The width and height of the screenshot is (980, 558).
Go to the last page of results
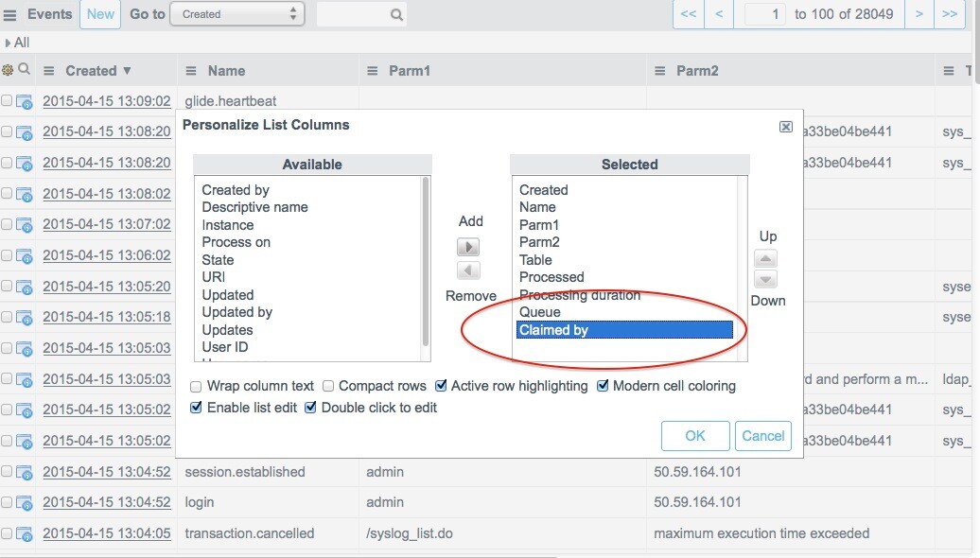pyautogui.click(x=949, y=14)
